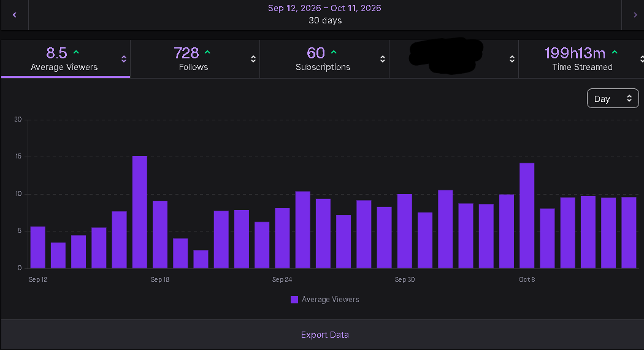
Task: Click the green up arrow beside 728
Action: pyautogui.click(x=207, y=52)
